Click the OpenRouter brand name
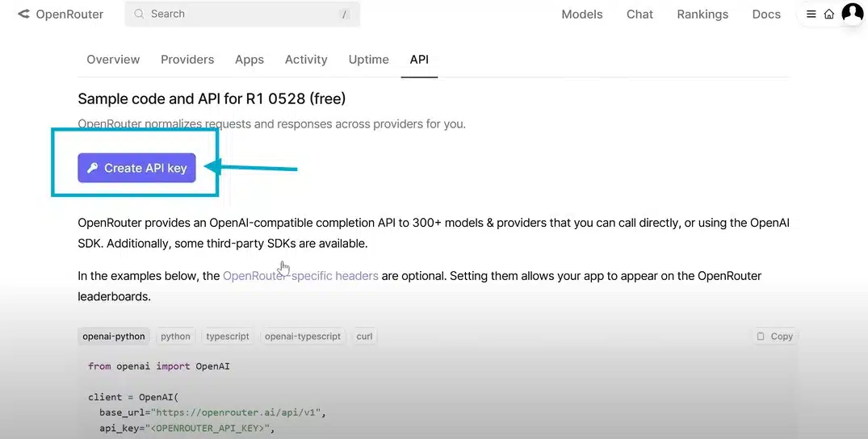This screenshot has width=868, height=439. point(69,15)
